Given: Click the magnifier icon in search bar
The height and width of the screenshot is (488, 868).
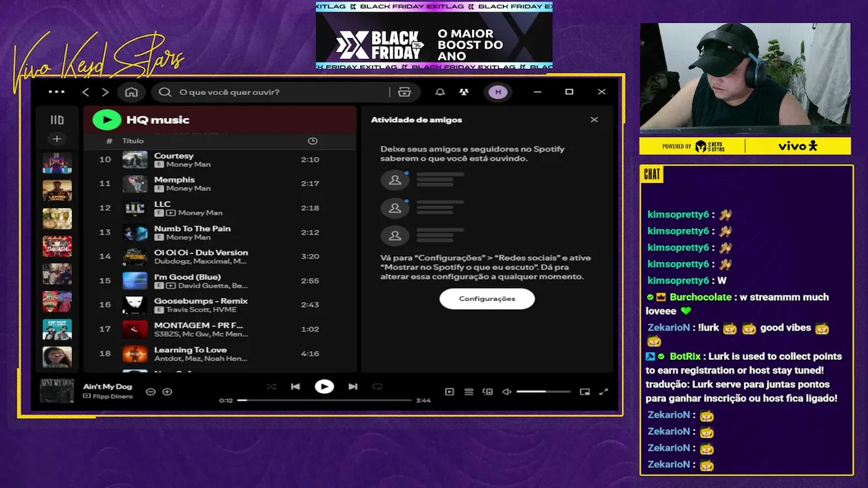Looking at the screenshot, I should tap(165, 92).
